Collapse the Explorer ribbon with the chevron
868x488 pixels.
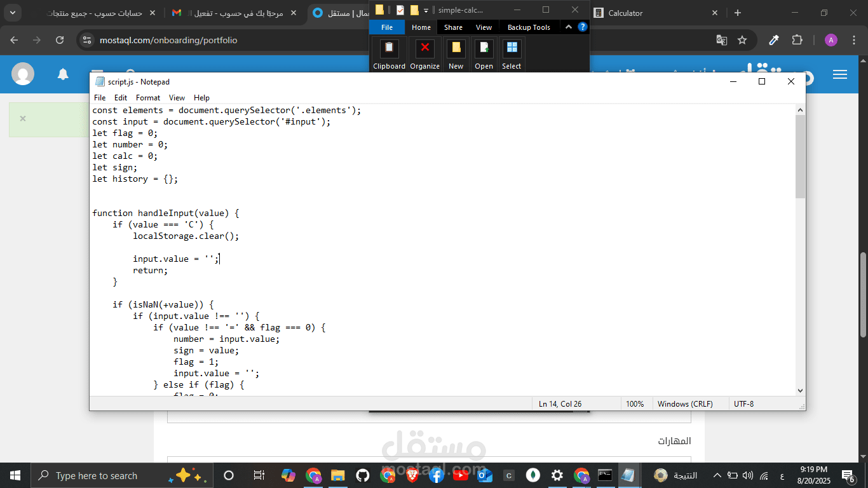click(x=569, y=27)
